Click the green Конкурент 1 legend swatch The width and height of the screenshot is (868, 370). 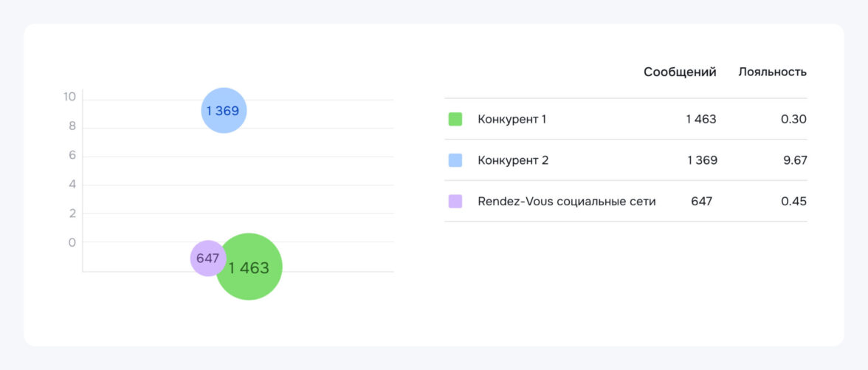click(x=455, y=119)
